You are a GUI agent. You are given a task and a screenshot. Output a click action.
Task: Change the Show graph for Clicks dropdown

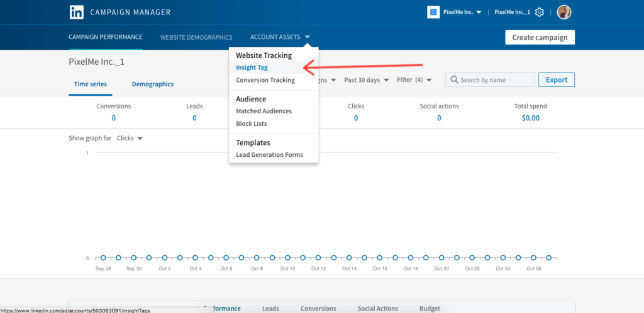coord(130,139)
